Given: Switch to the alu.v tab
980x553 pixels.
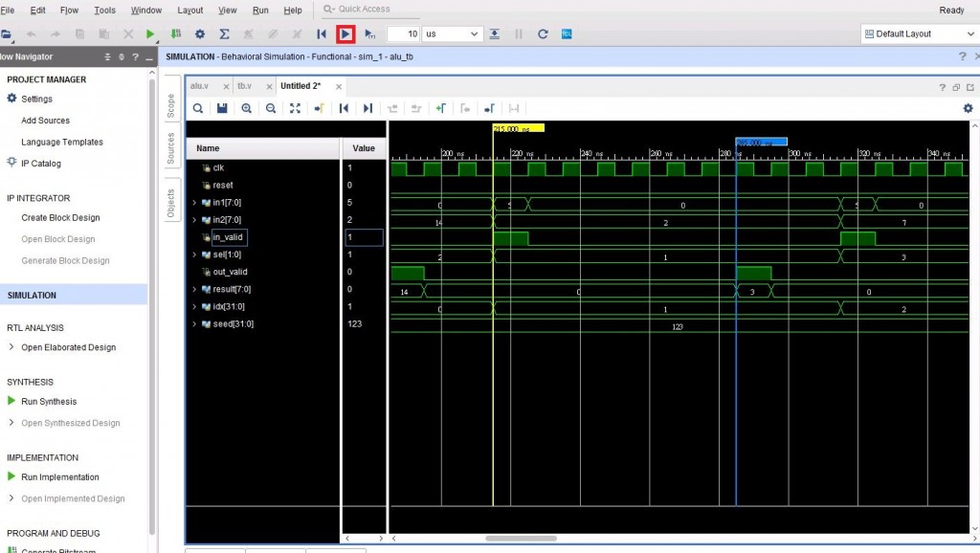Looking at the screenshot, I should click(x=199, y=86).
